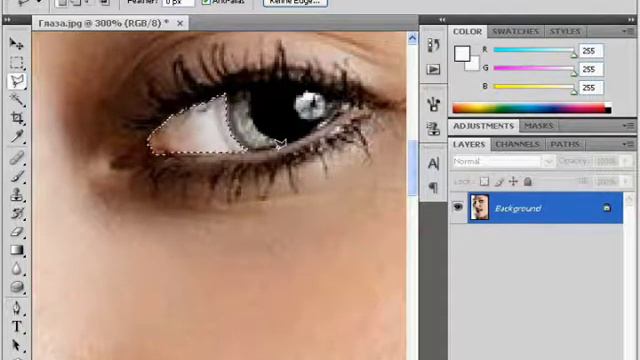The width and height of the screenshot is (640, 360).
Task: Click the canvas vertical scrollbar up arrow
Action: [412, 38]
